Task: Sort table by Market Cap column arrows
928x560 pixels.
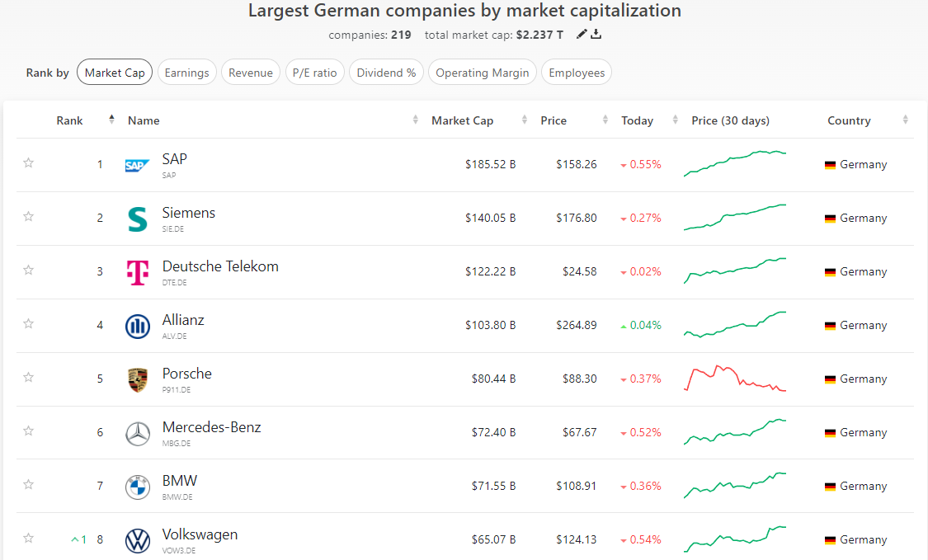Action: [x=525, y=120]
